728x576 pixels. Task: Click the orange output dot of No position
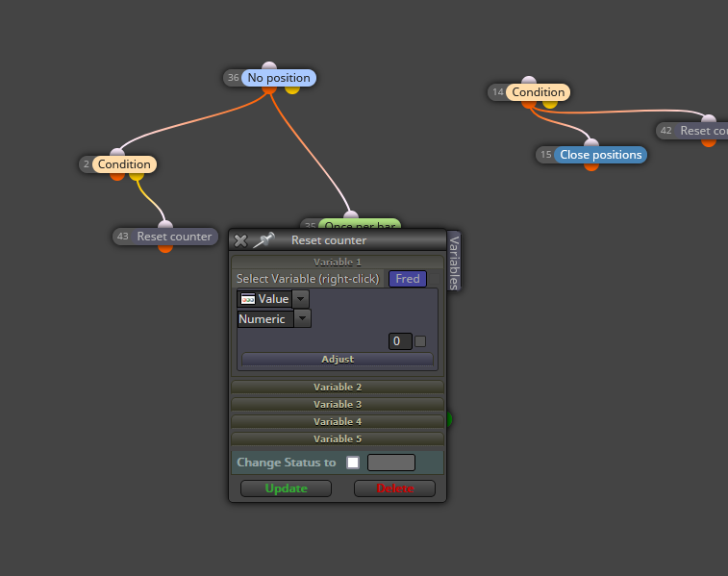click(x=269, y=89)
